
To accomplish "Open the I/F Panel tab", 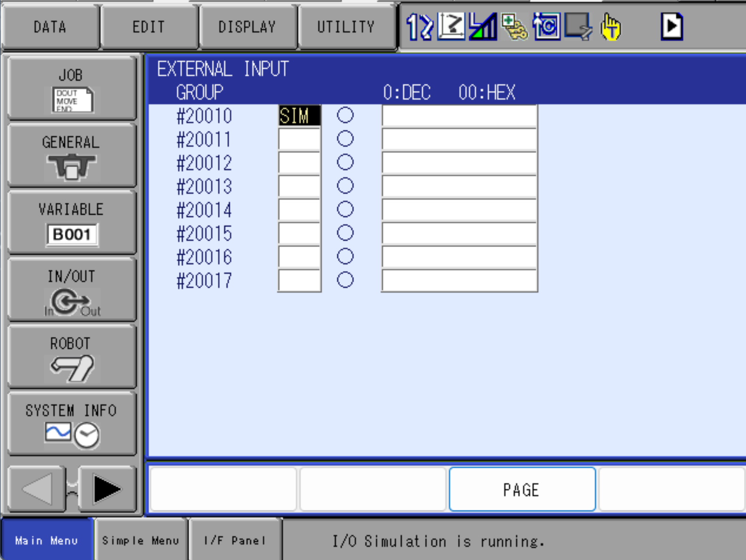I will tap(235, 540).
